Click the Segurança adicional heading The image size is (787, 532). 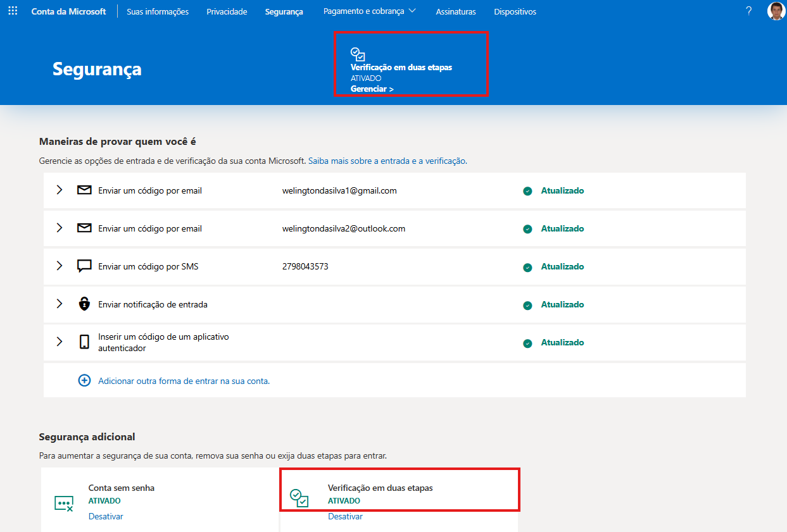tap(87, 436)
